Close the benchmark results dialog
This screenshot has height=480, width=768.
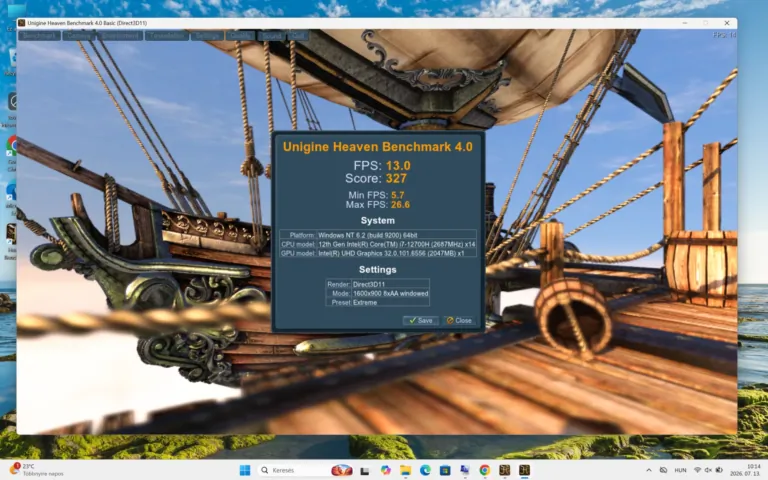459,320
